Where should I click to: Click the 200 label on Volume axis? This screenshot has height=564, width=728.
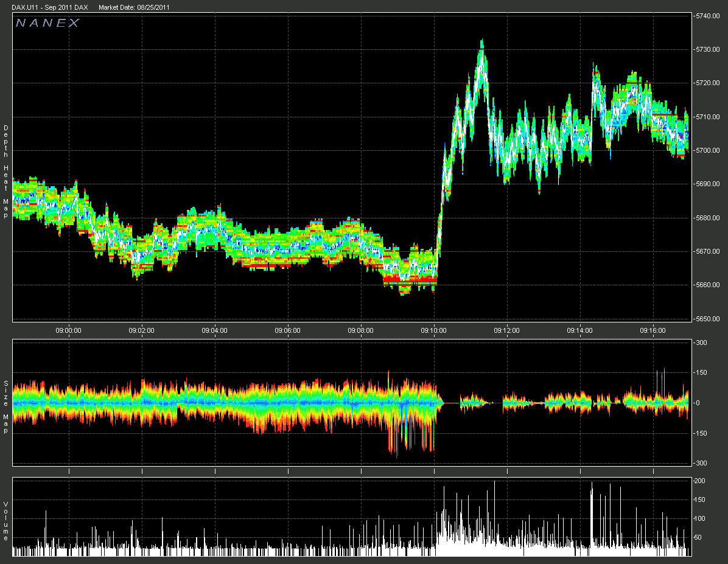[701, 481]
